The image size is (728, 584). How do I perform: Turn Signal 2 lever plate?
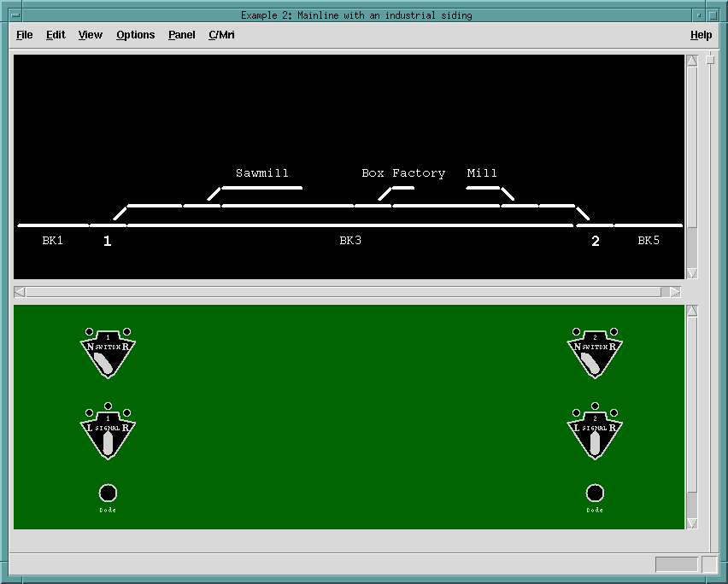click(x=595, y=438)
